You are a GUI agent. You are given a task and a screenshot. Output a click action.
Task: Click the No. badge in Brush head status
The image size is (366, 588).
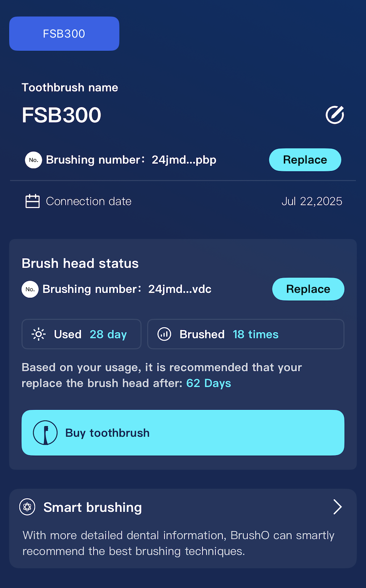click(x=30, y=289)
